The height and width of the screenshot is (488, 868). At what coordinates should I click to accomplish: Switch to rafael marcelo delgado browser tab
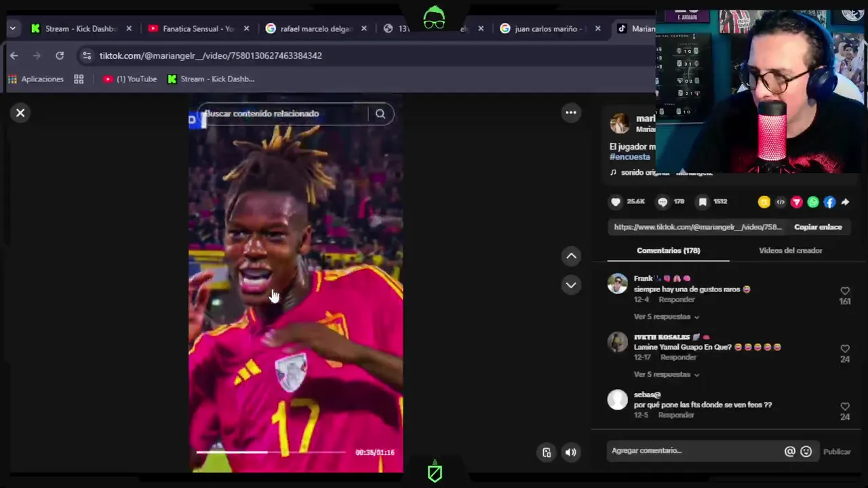(315, 28)
